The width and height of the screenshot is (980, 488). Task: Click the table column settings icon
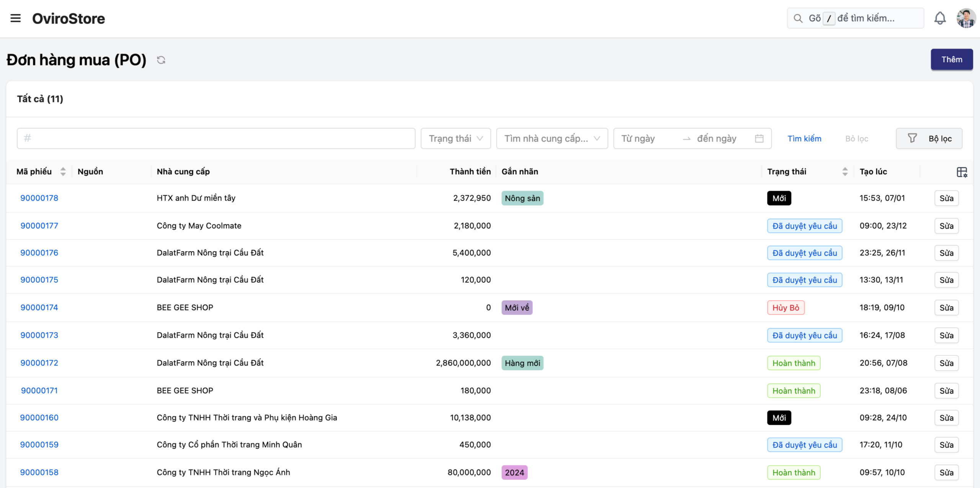point(962,172)
